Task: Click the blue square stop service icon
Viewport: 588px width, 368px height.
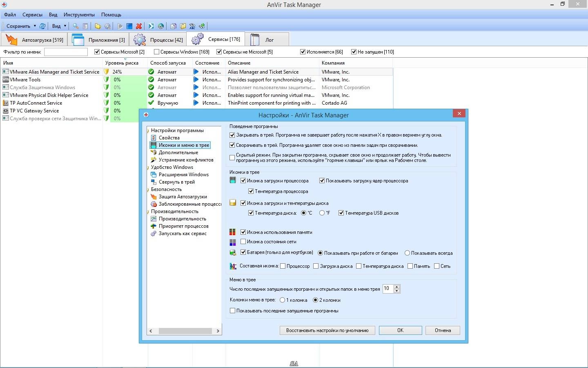Action: coord(129,26)
